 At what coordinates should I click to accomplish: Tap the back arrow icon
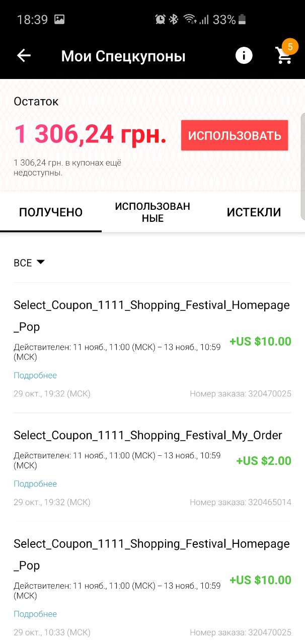[24, 55]
